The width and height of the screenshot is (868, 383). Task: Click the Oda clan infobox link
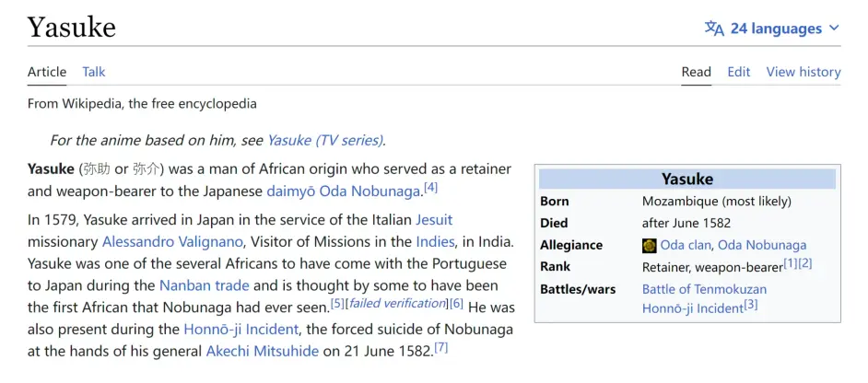(685, 245)
